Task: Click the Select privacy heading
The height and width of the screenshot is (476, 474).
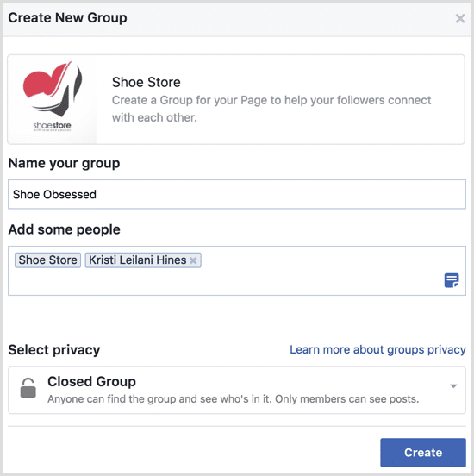Action: pos(54,350)
